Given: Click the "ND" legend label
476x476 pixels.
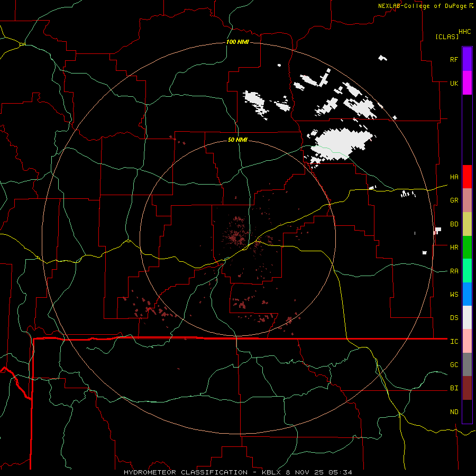Looking at the screenshot, I should click(454, 412).
